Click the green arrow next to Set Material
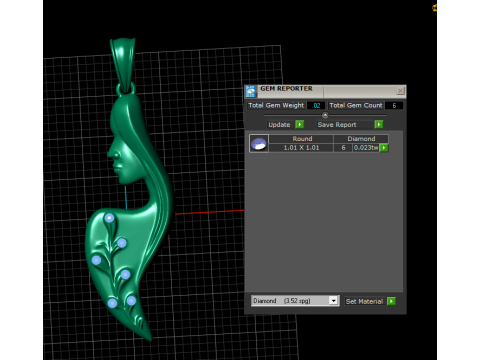The height and width of the screenshot is (360, 480). pos(391,301)
